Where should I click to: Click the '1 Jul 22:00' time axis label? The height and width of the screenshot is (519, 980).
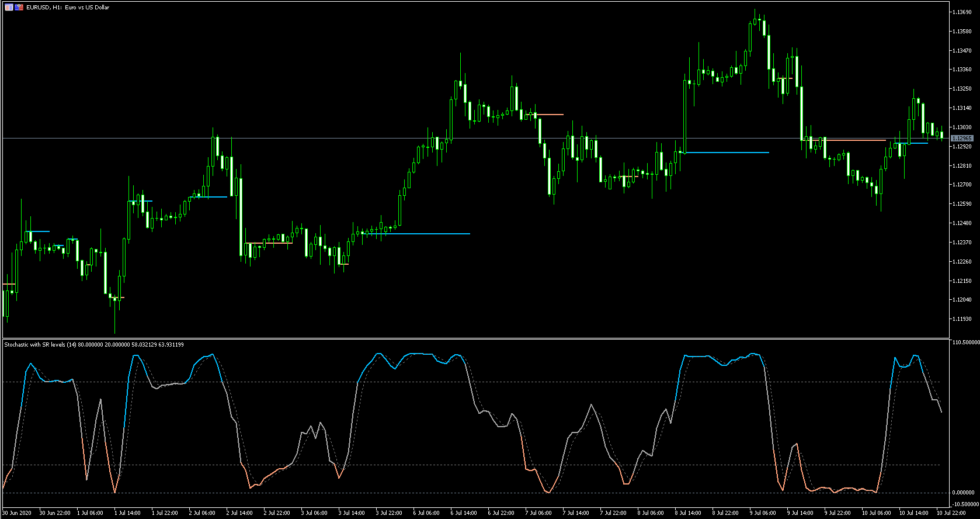pyautogui.click(x=165, y=513)
